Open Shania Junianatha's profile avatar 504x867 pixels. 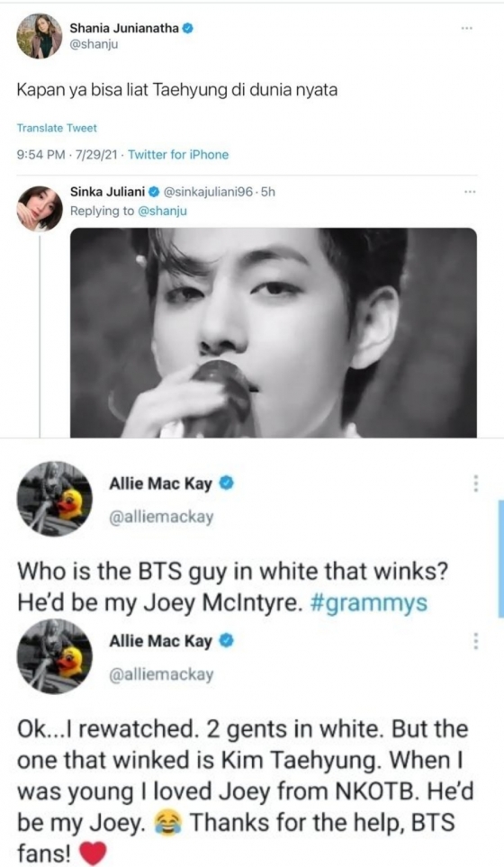(40, 36)
